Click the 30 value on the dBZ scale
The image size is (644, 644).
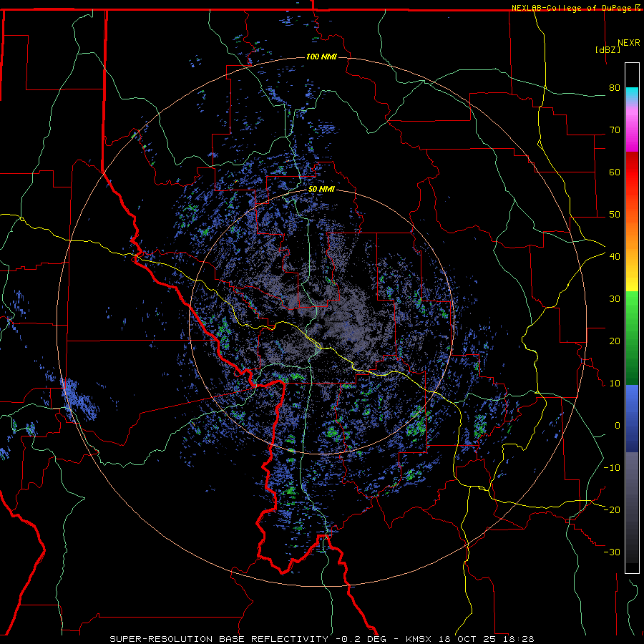coord(615,299)
